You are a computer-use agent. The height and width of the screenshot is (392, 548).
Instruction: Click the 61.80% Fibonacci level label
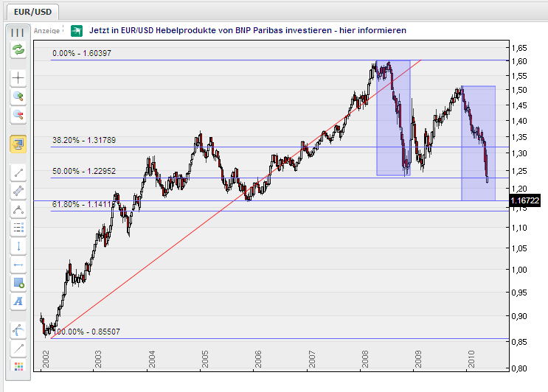pyautogui.click(x=83, y=204)
